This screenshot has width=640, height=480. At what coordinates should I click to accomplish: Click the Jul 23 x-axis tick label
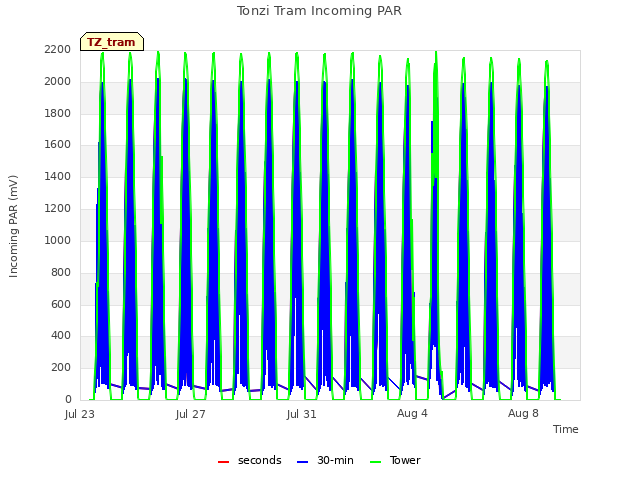(x=80, y=414)
